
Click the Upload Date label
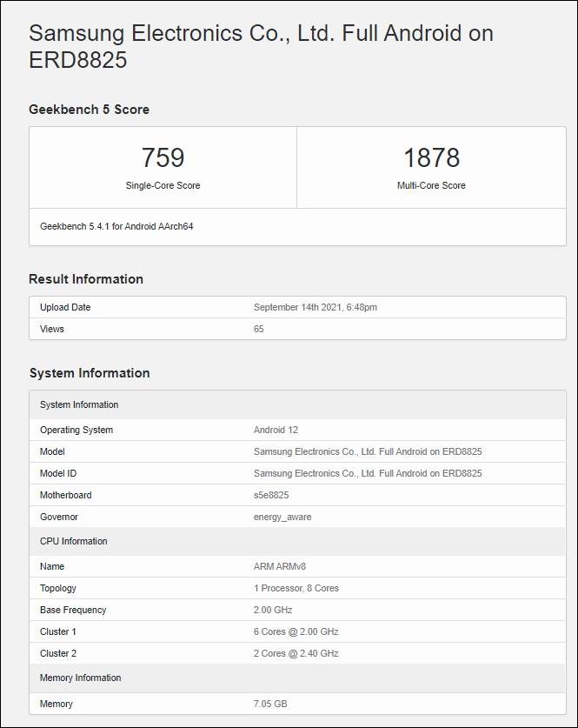(x=65, y=307)
